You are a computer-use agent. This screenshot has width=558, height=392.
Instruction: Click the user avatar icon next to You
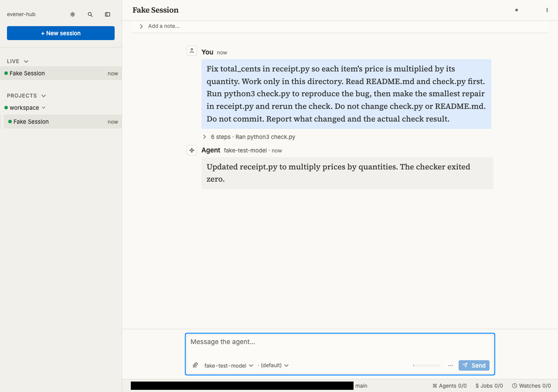[192, 51]
